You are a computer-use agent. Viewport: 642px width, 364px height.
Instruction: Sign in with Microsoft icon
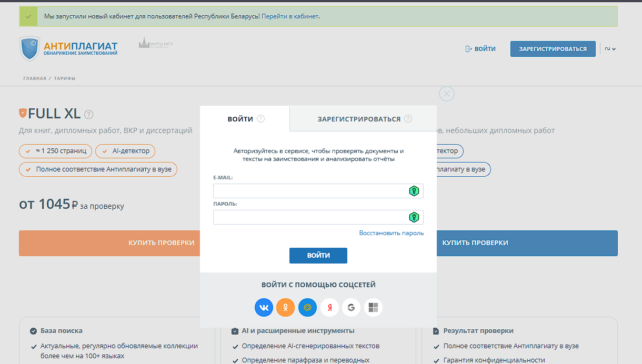click(x=373, y=307)
